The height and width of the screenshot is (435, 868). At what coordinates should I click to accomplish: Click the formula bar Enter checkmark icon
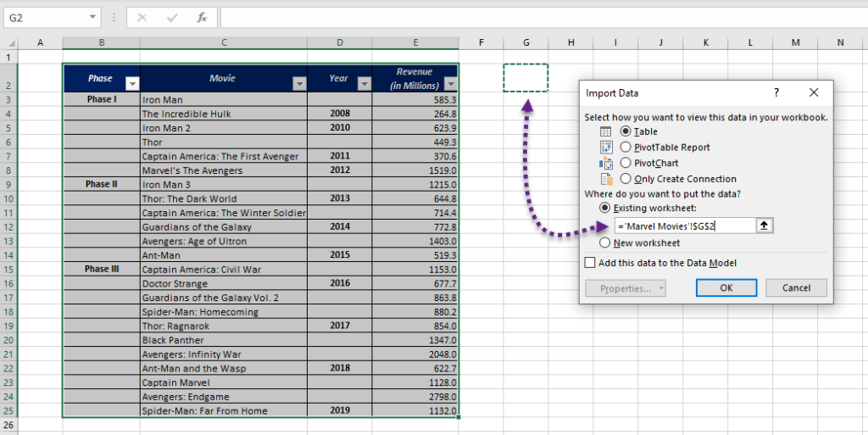click(x=172, y=18)
